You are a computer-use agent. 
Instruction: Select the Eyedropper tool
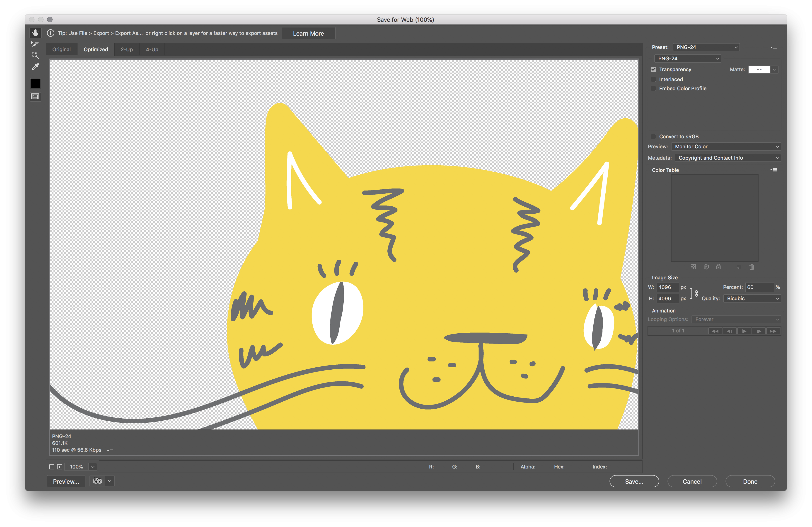pos(35,67)
